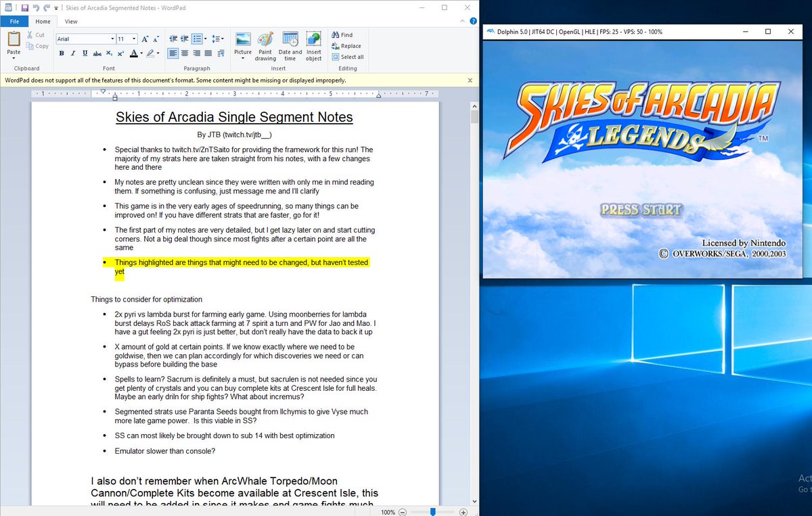Insert a Paint drawing
The height and width of the screenshot is (516, 812).
pos(265,46)
